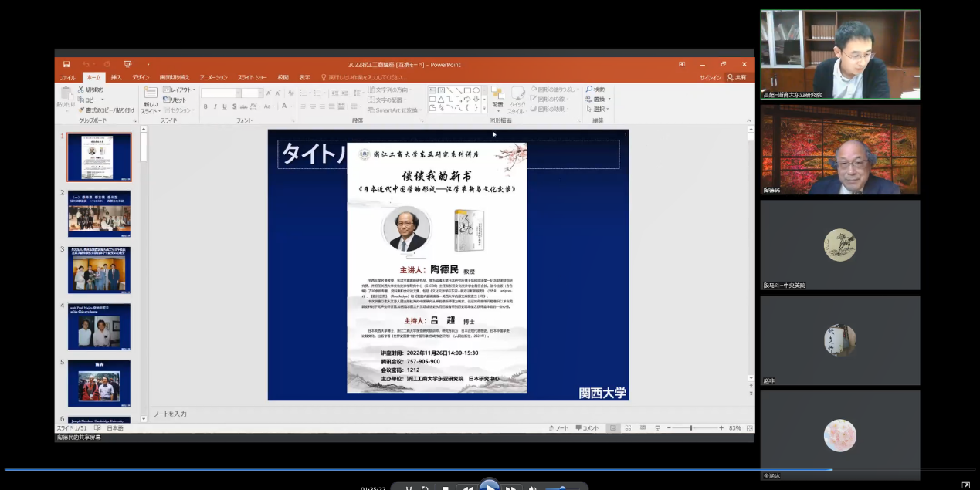
Task: Zoom in with plus button beside 83%
Action: click(x=721, y=428)
